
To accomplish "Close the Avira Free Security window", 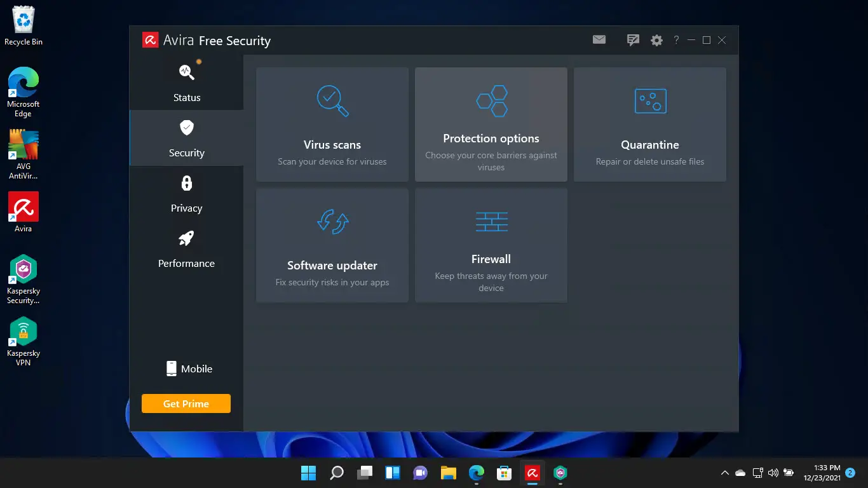I will coord(722,40).
